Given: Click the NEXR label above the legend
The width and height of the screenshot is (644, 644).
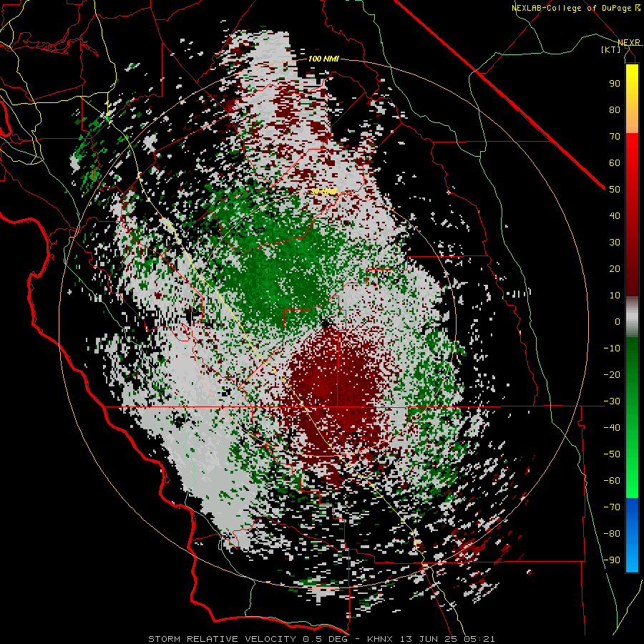Looking at the screenshot, I should pos(629,42).
